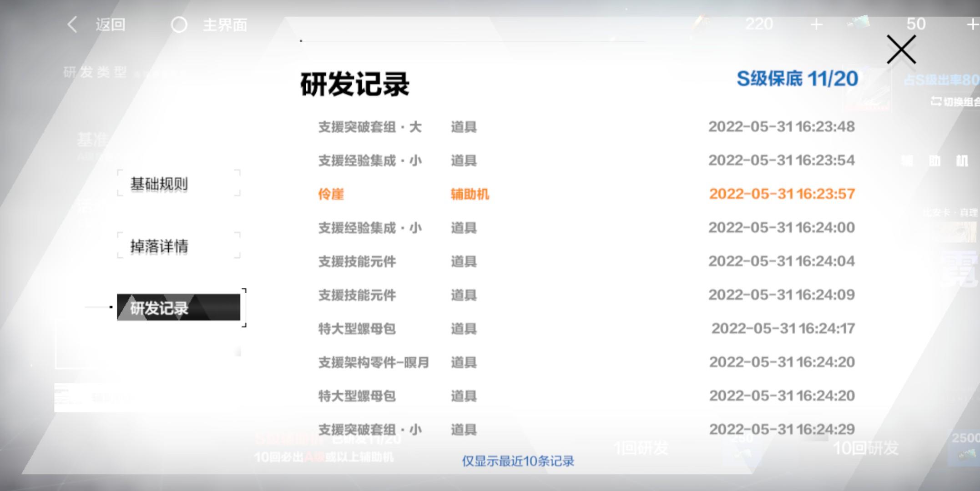Click the timestamp 2022-05-31 16:23:57

(x=782, y=194)
